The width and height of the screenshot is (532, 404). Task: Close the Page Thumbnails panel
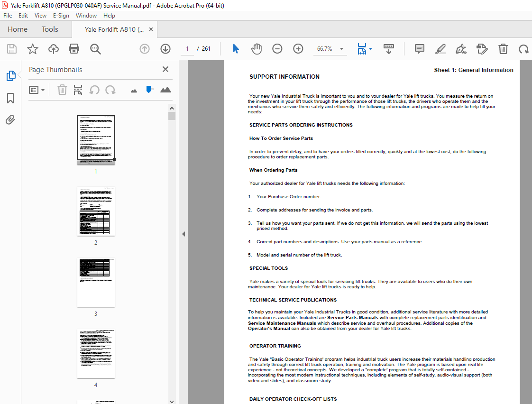click(165, 69)
